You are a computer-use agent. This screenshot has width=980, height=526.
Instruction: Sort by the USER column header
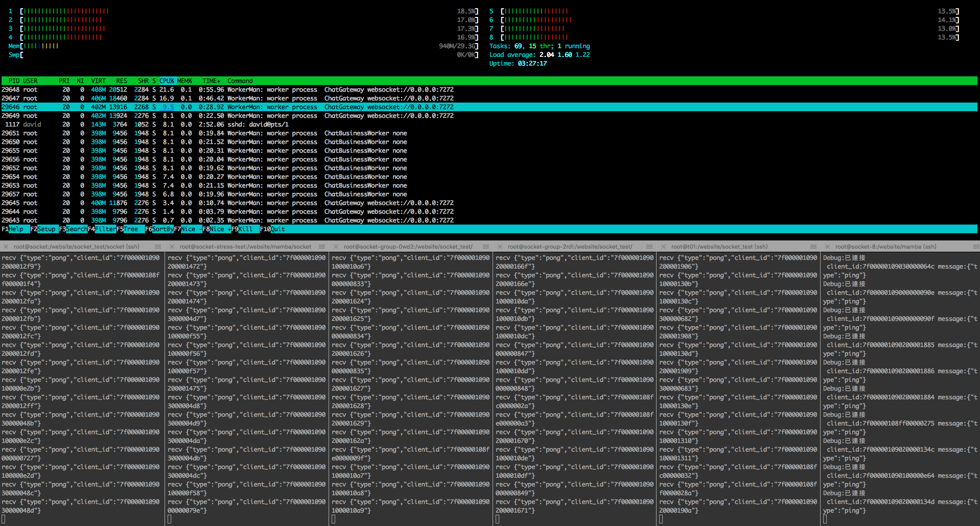(x=30, y=81)
